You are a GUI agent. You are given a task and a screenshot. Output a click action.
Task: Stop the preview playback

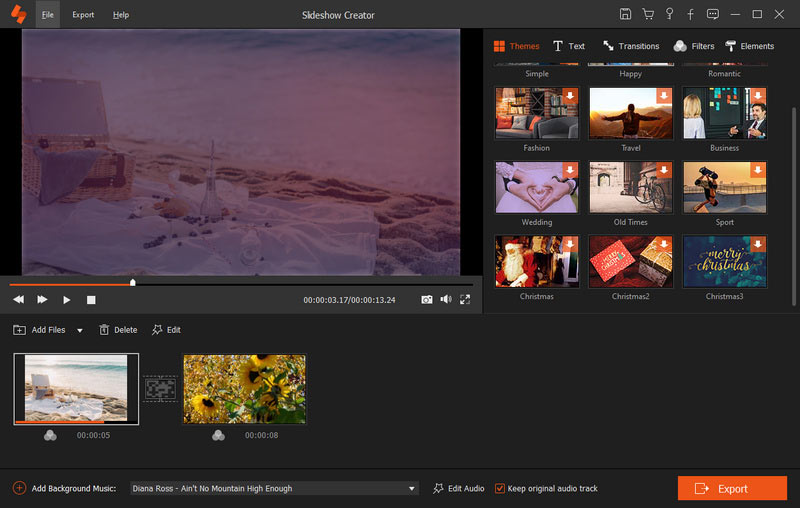(x=91, y=300)
